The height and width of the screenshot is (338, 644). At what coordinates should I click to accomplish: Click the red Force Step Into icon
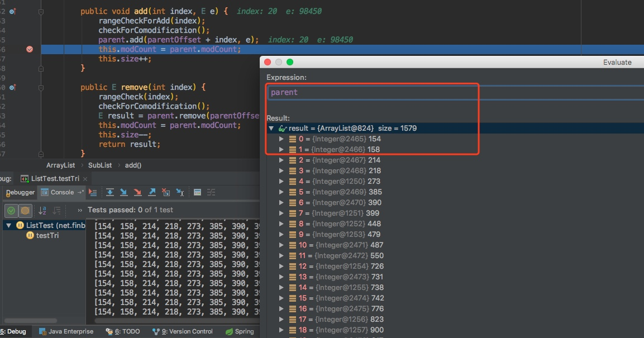click(137, 192)
